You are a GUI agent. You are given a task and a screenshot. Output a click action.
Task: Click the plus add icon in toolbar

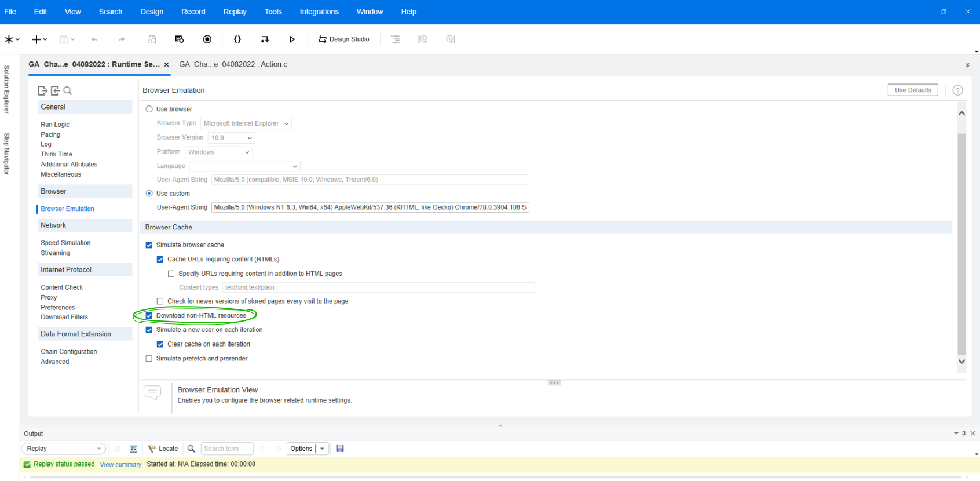point(36,39)
